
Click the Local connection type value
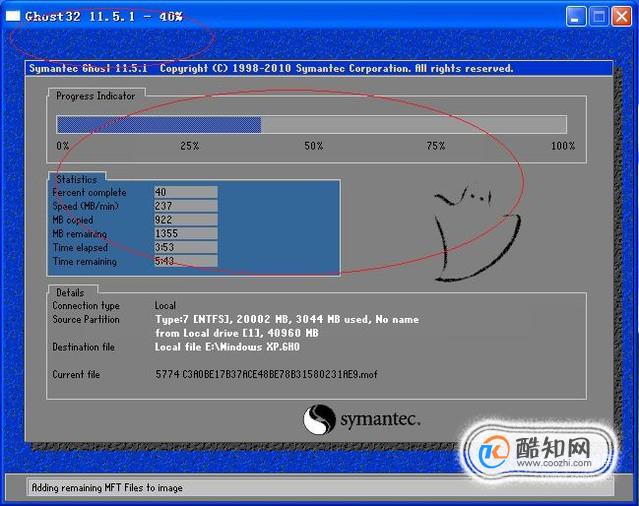tap(165, 305)
